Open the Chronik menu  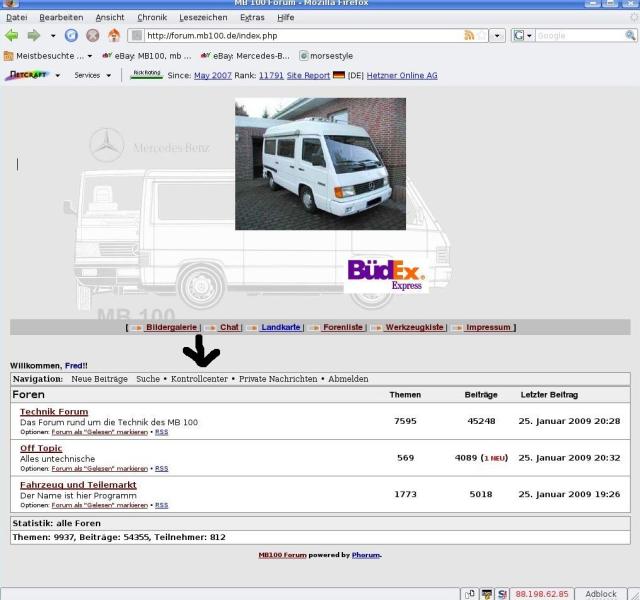(x=152, y=18)
